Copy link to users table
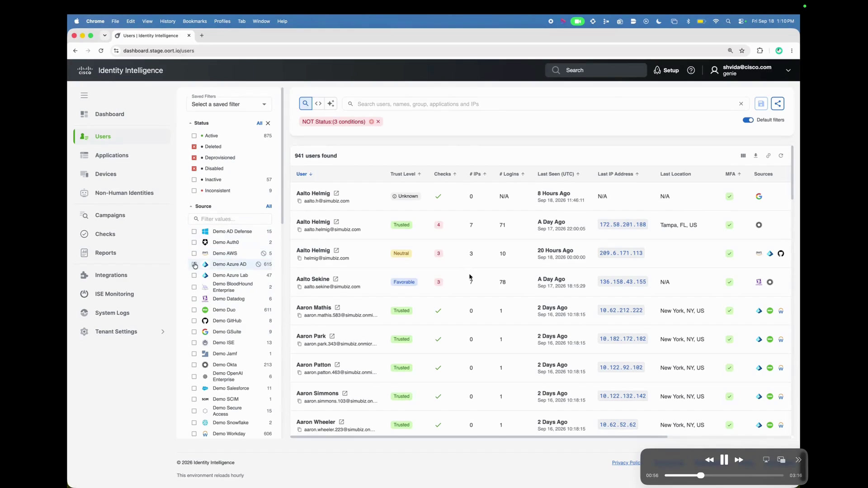This screenshot has height=488, width=868. [768, 155]
